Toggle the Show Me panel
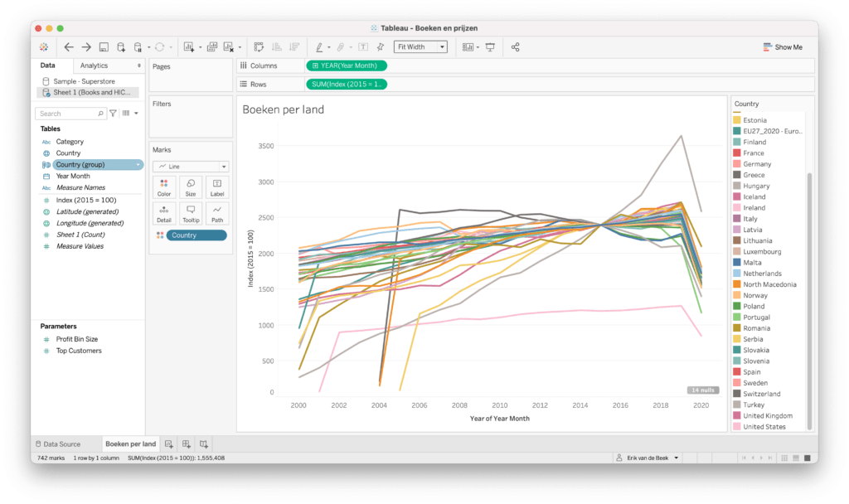 (x=782, y=47)
